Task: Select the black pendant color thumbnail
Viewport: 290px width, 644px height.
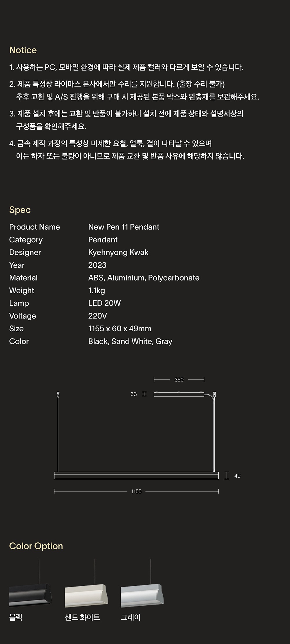Action: tap(30, 595)
